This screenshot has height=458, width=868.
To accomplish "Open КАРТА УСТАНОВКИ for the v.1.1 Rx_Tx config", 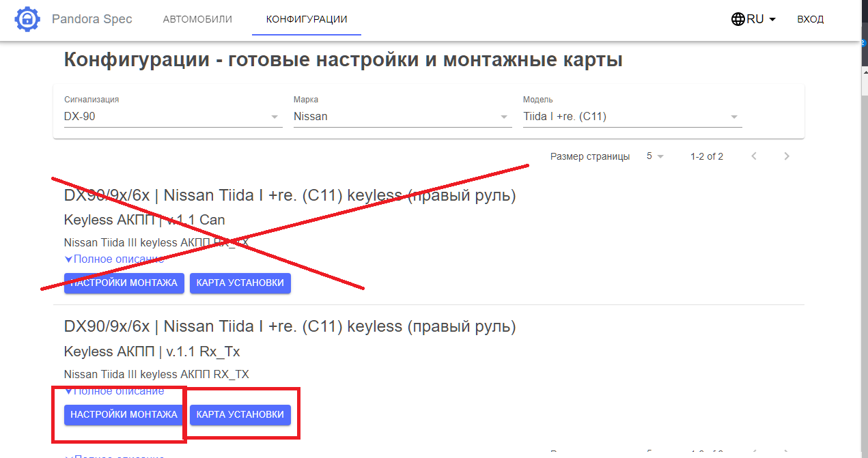I will (240, 414).
